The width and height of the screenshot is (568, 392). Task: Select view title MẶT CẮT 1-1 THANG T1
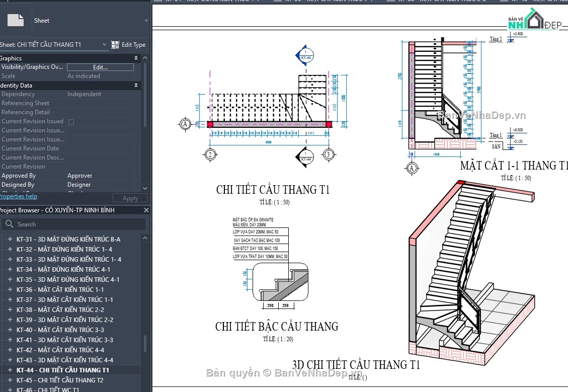(x=514, y=166)
